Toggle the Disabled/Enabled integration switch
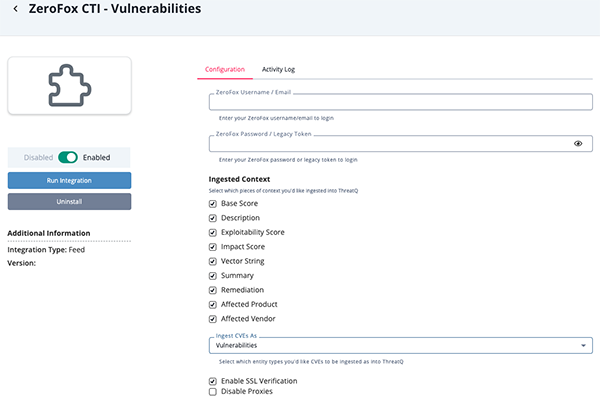 (68, 157)
